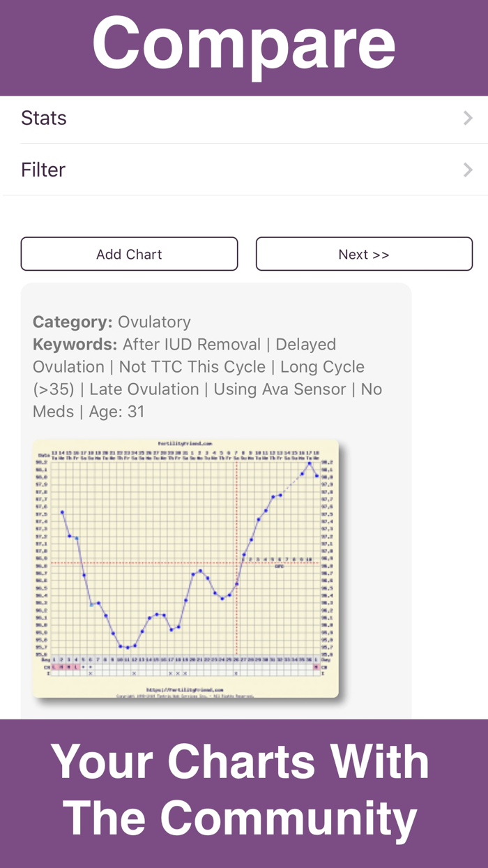
Task: Expand the Filter section
Action: [x=43, y=170]
